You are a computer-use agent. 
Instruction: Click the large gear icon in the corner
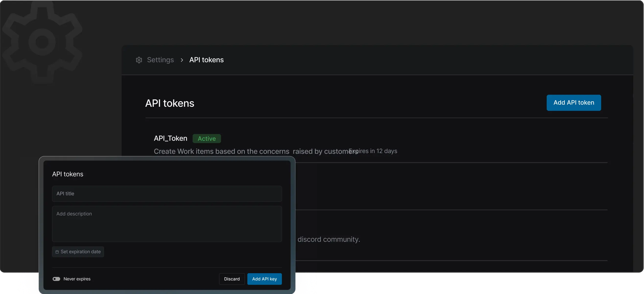42,42
